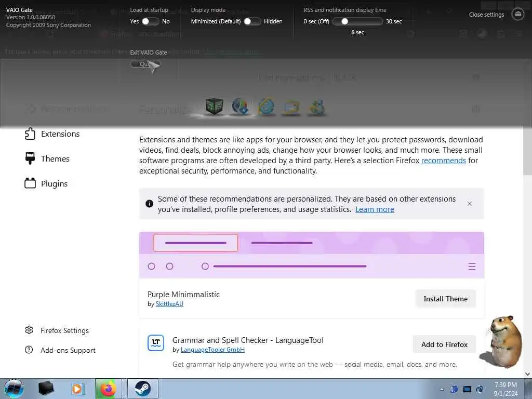
Task: Show hidden system tray icons
Action: coord(442,389)
